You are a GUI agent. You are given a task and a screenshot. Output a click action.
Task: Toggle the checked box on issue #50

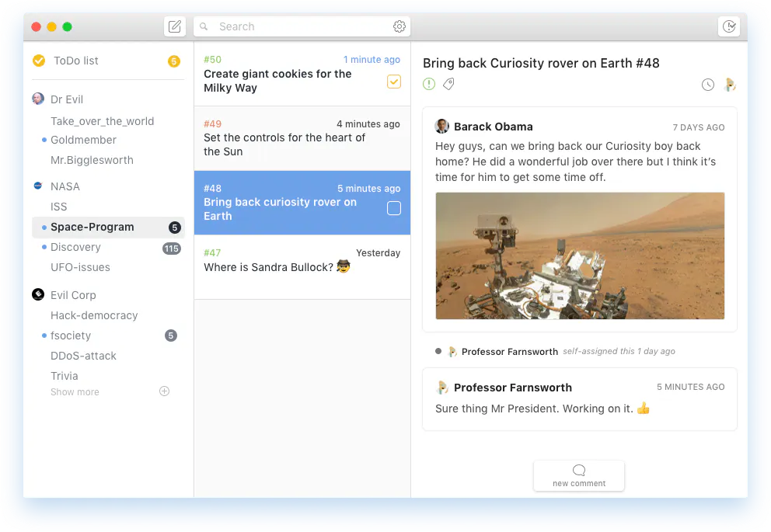[x=394, y=82]
